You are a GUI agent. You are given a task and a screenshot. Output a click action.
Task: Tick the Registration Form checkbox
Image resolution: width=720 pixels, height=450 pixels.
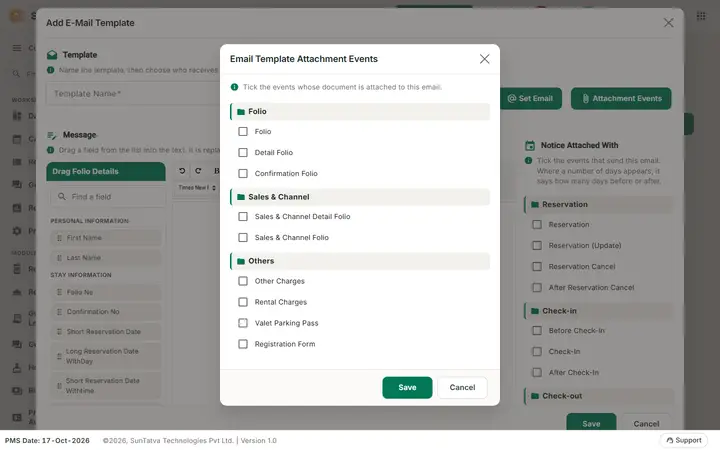click(x=243, y=344)
